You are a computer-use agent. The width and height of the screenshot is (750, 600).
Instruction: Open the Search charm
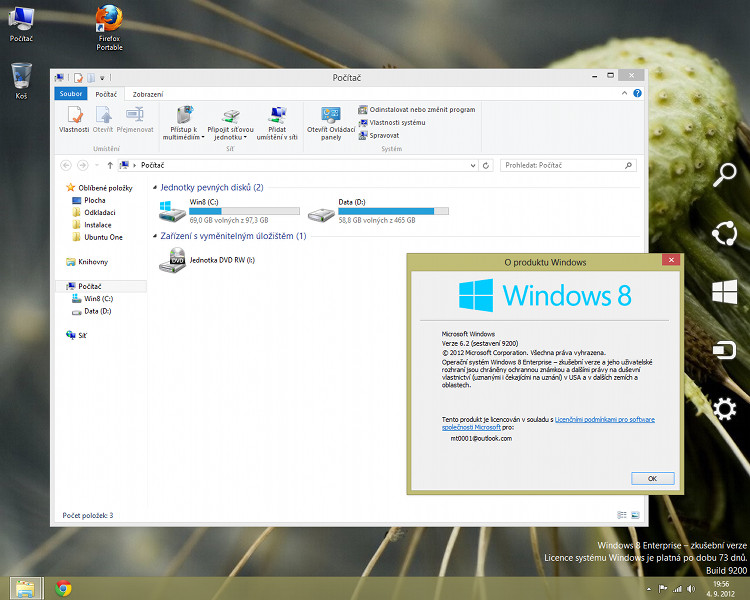(725, 175)
